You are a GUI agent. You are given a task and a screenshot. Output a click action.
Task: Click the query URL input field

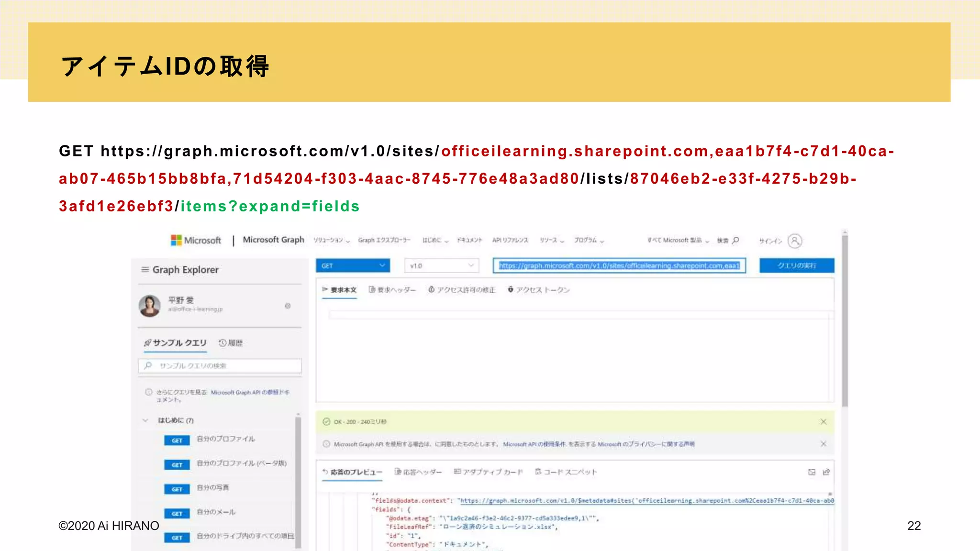point(619,265)
